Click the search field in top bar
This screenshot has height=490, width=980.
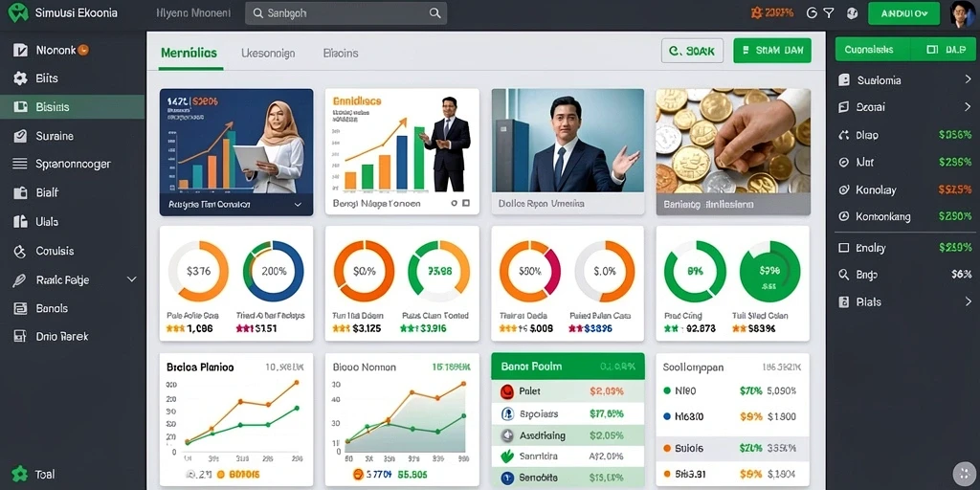pyautogui.click(x=345, y=13)
